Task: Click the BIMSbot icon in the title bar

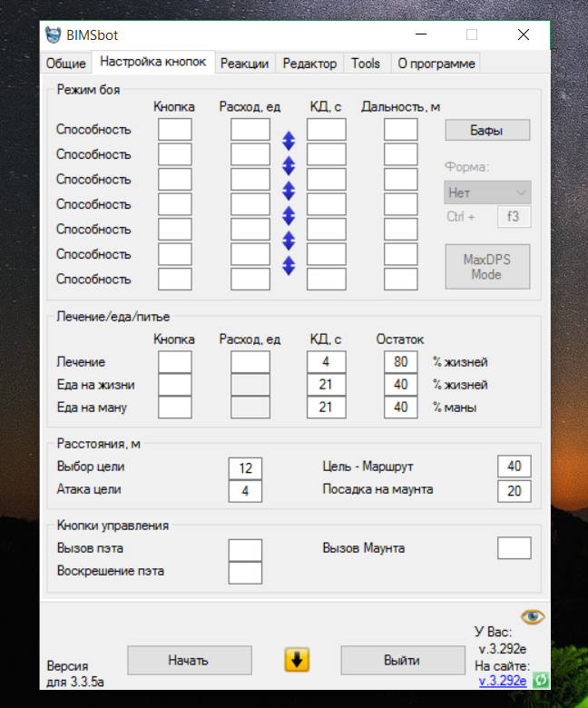Action: (54, 35)
